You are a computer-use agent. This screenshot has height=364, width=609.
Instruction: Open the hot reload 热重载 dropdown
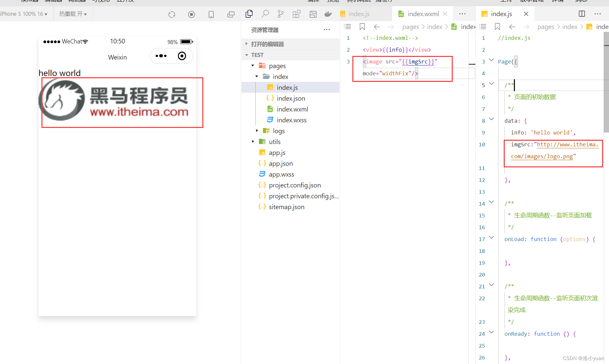73,14
